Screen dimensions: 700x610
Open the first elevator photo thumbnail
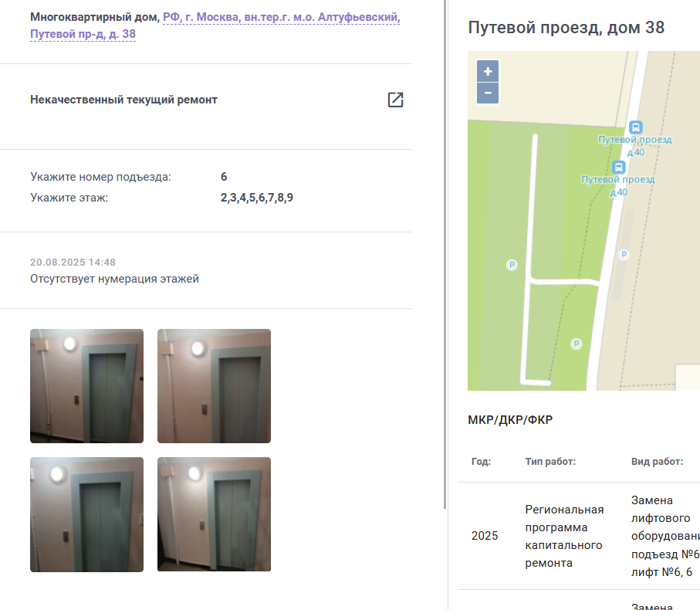pyautogui.click(x=86, y=386)
